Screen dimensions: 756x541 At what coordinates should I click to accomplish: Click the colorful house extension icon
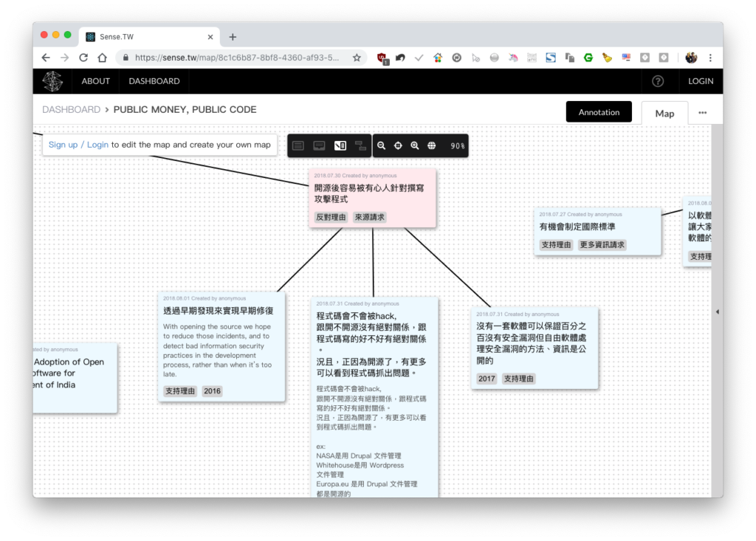pyautogui.click(x=438, y=58)
